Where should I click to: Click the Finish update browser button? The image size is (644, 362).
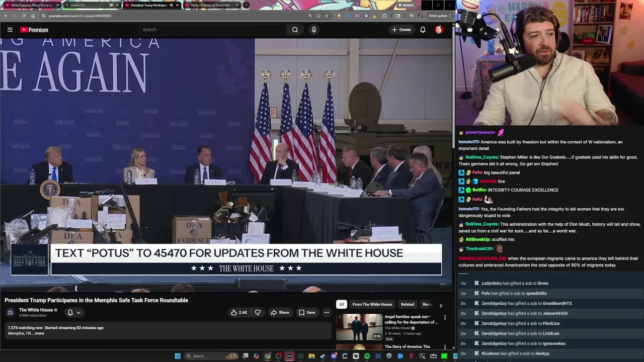[439, 16]
